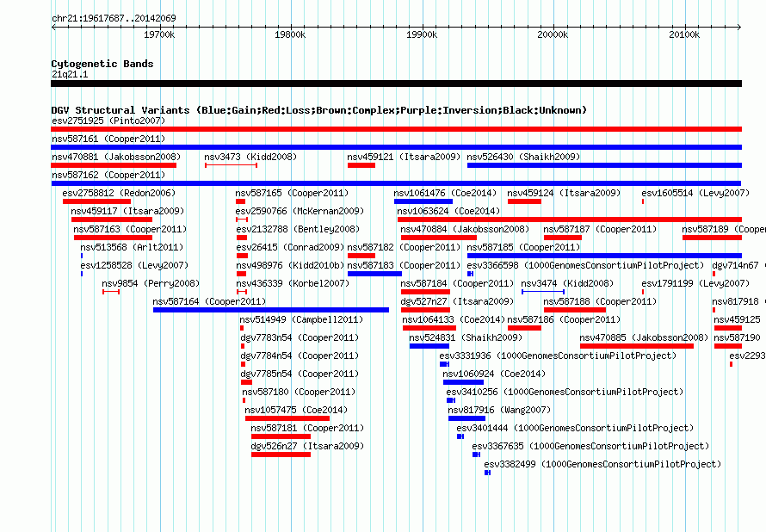Viewport: 766px width, 532px height.
Task: Select nsv3474 (Kidd2008) label
Action: [567, 283]
